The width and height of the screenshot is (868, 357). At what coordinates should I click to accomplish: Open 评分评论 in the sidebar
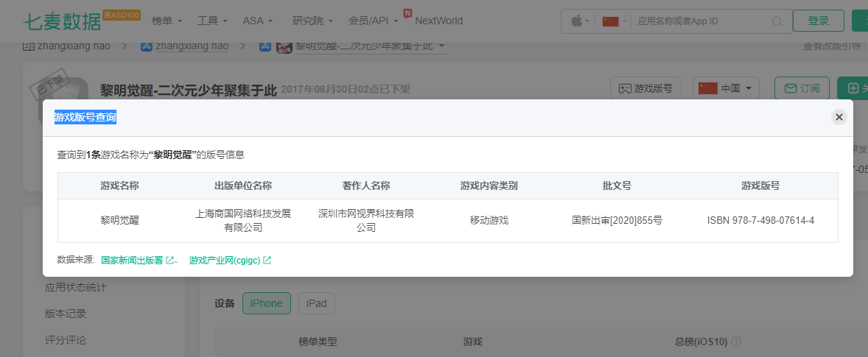coord(66,340)
